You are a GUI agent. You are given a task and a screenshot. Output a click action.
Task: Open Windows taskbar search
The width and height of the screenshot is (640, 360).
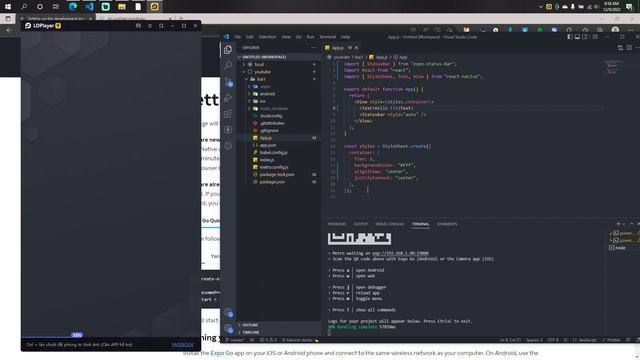24,7
